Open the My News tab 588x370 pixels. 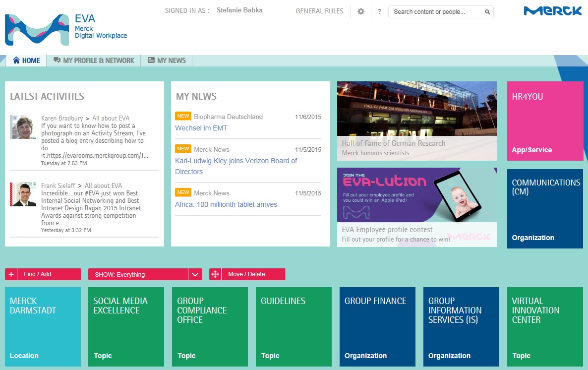pyautogui.click(x=167, y=61)
